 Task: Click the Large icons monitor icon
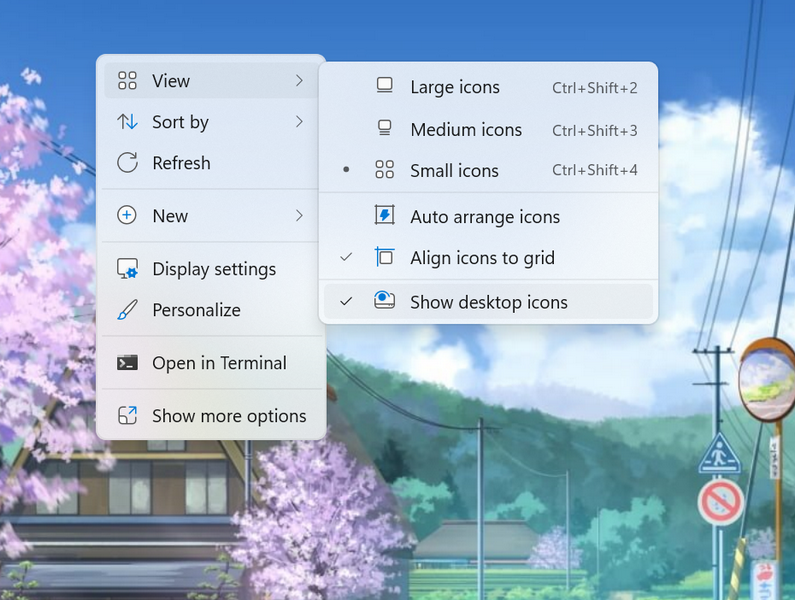(x=384, y=87)
